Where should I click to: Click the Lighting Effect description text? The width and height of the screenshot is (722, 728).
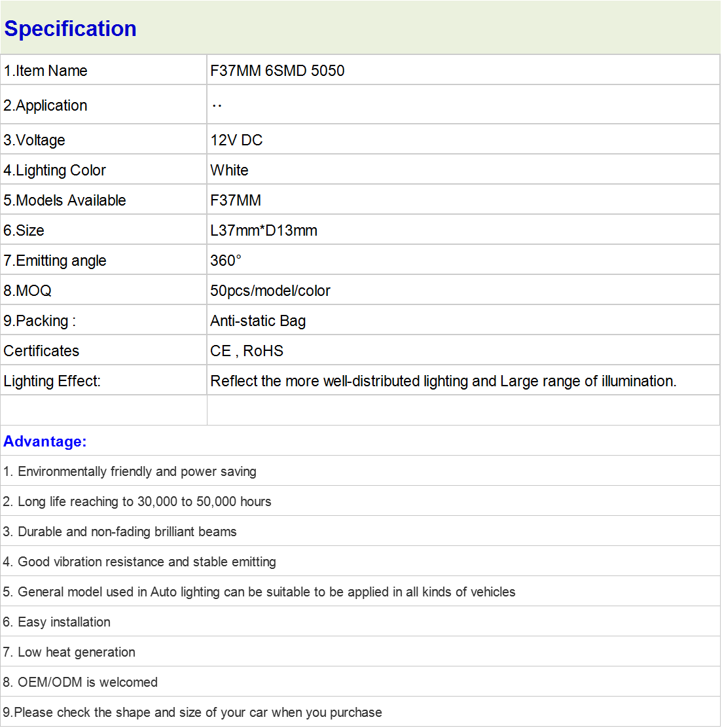[443, 381]
